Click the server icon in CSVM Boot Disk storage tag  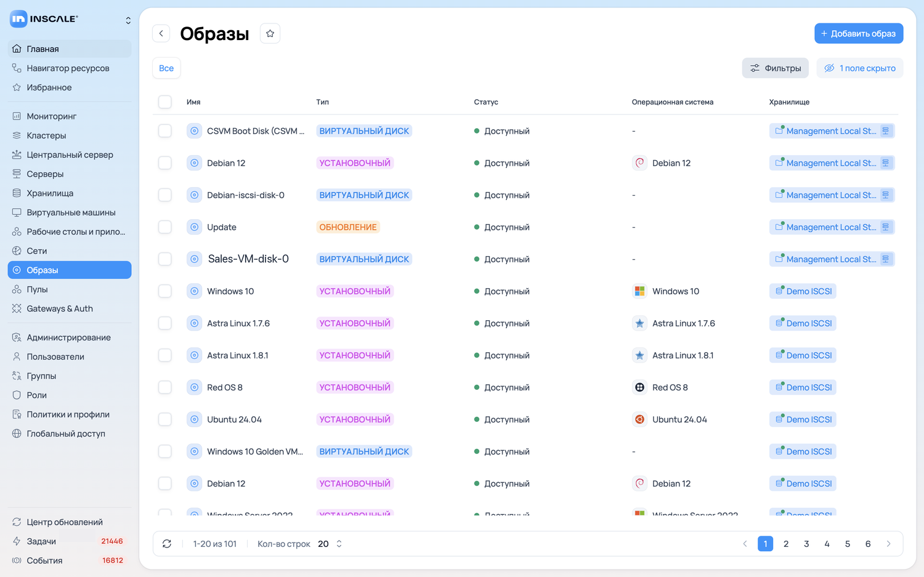(x=886, y=131)
